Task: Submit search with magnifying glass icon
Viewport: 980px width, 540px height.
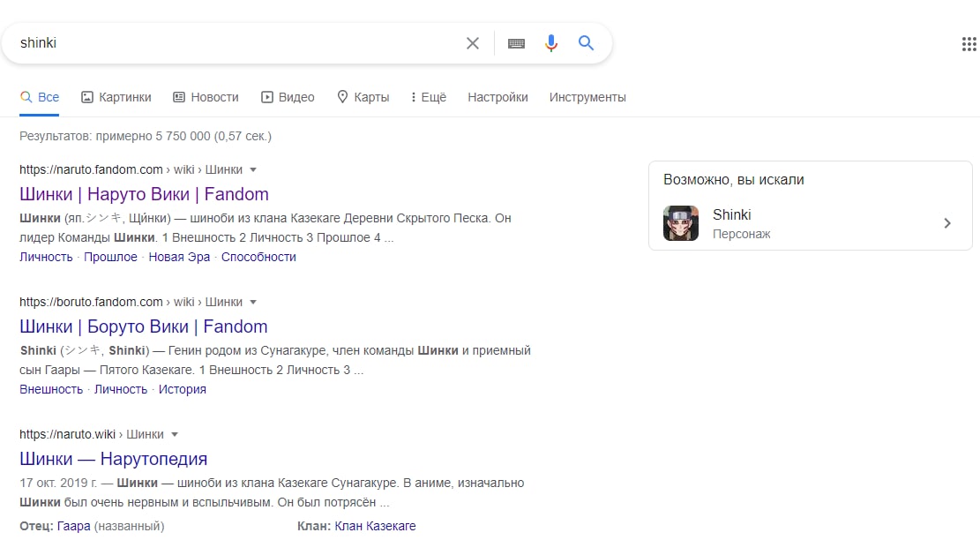Action: click(x=586, y=42)
